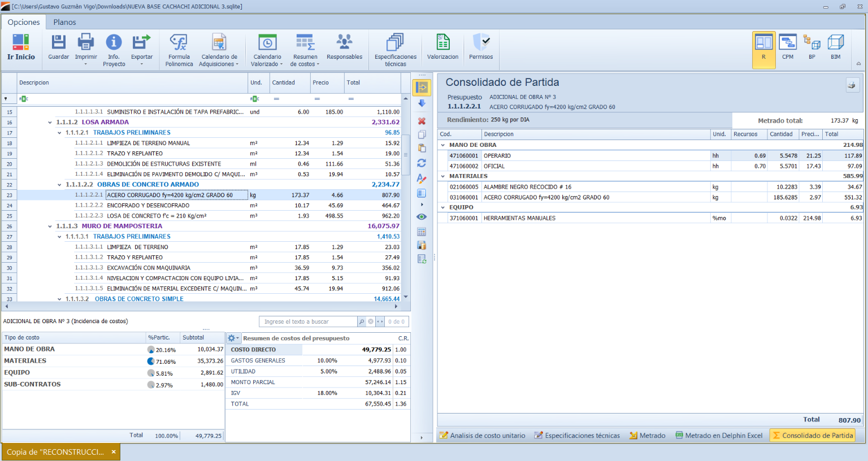Switch to the Planos ribbon tab
This screenshot has width=868, height=461.
tap(64, 22)
